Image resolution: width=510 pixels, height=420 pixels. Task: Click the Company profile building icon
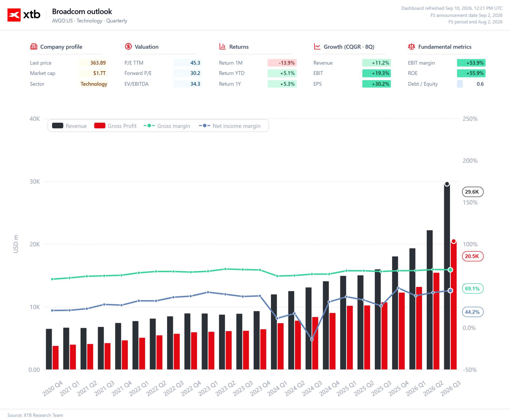(34, 47)
